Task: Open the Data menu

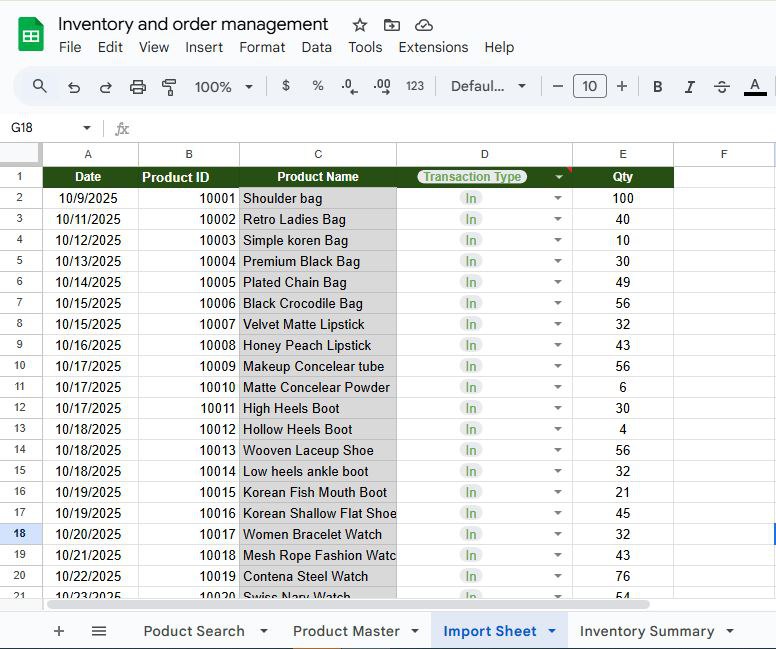Action: tap(316, 47)
